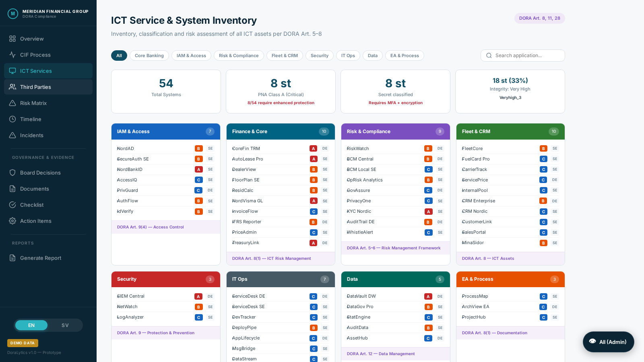Toggle the All (Admin) role view button
Screen dimensions: 644x362
point(608,342)
